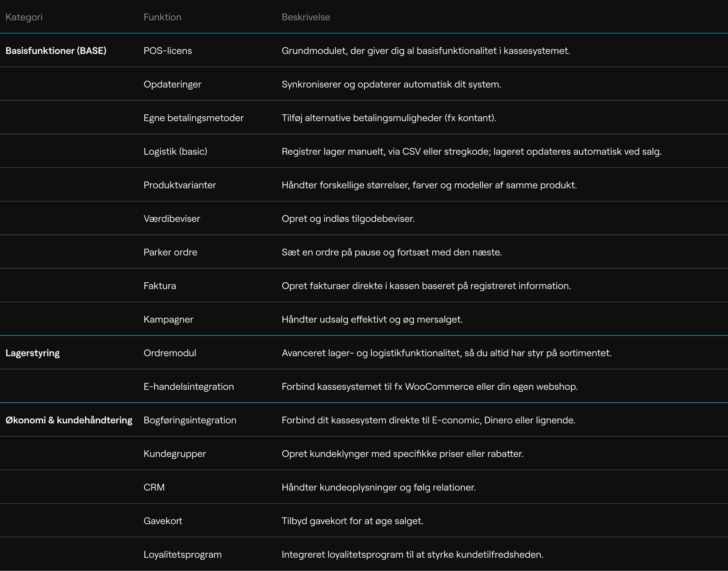This screenshot has height=571, width=728.
Task: Click the Lagerstyring category heading
Action: 32,353
